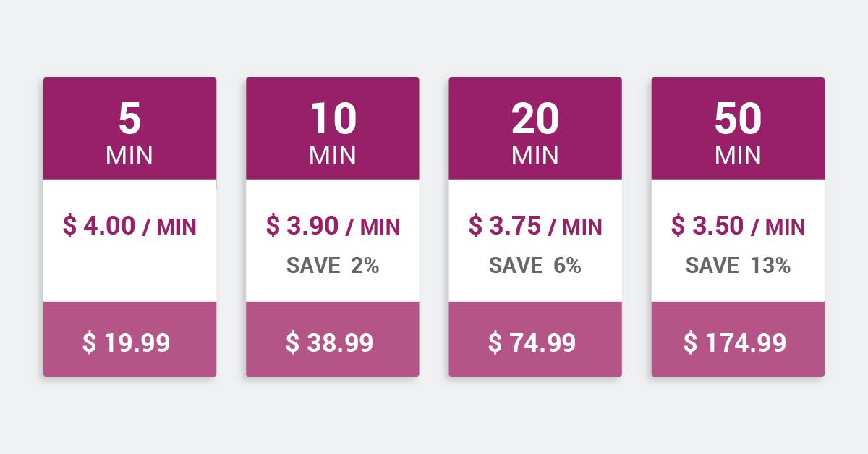Screen dimensions: 868x454
Task: Click the $ 3.75 / MIN rate text
Action: [x=535, y=226]
